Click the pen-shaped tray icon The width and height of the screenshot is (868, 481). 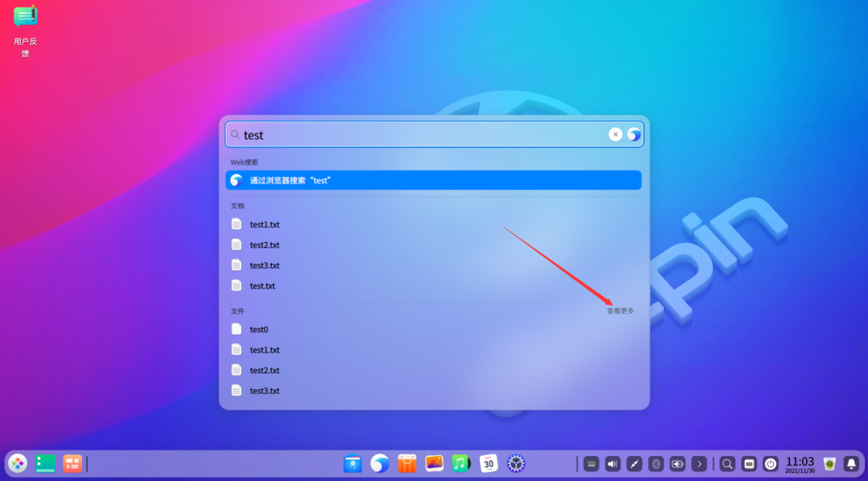634,464
